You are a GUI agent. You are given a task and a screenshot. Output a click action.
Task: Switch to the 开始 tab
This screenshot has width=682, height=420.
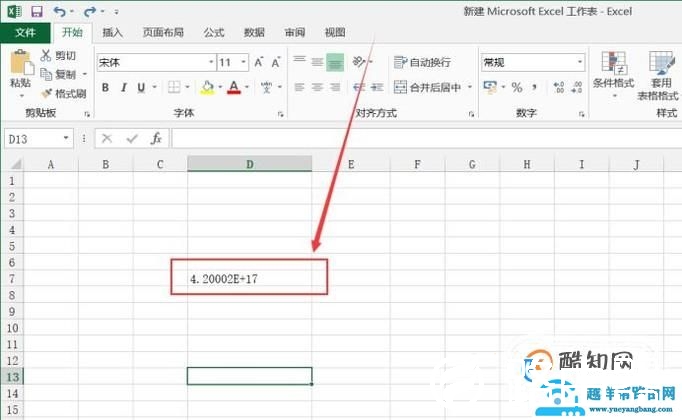72,32
